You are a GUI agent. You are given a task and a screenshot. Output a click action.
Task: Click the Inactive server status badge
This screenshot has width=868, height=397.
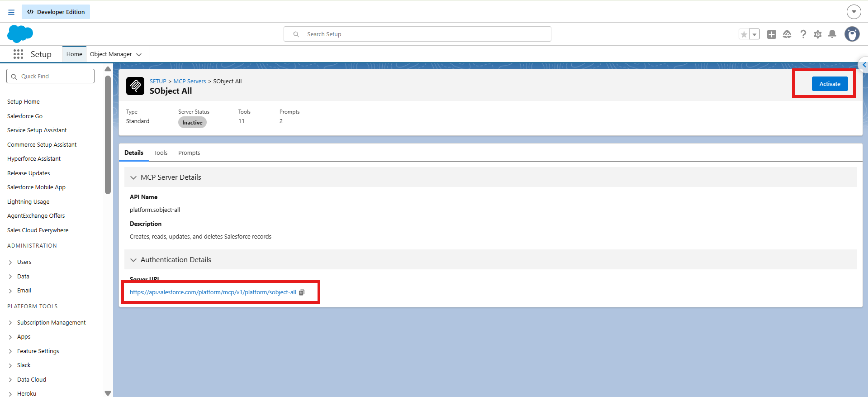point(192,123)
